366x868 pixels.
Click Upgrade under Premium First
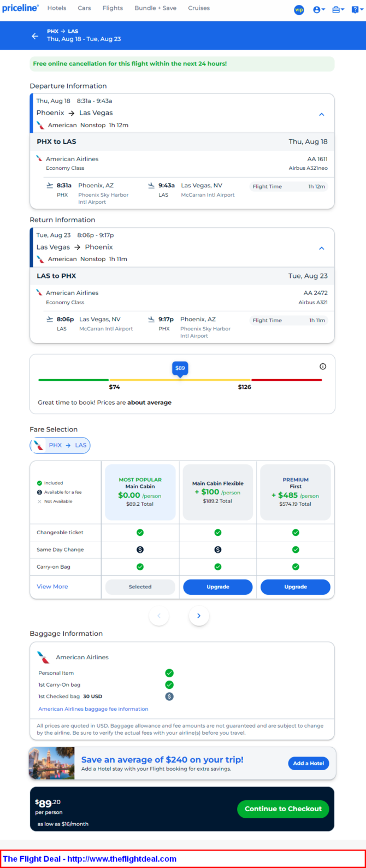point(296,587)
